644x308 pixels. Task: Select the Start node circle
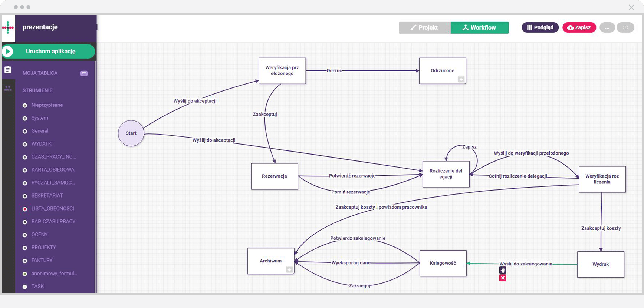point(131,133)
